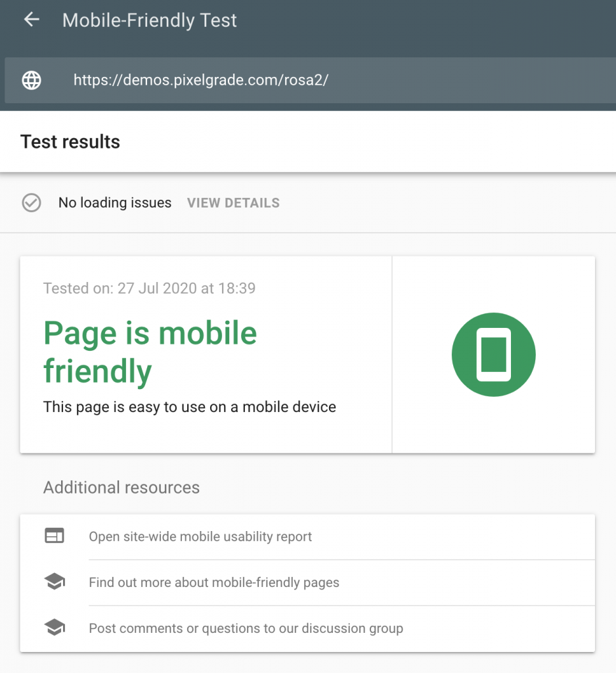The width and height of the screenshot is (616, 673).
Task: Click the green mobile phone icon
Action: pos(493,354)
